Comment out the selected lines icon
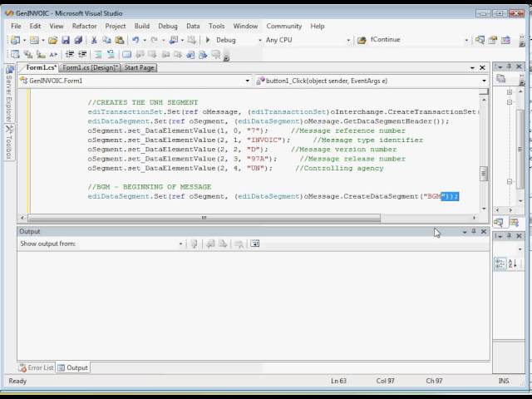The height and width of the screenshot is (399, 532). point(98,54)
